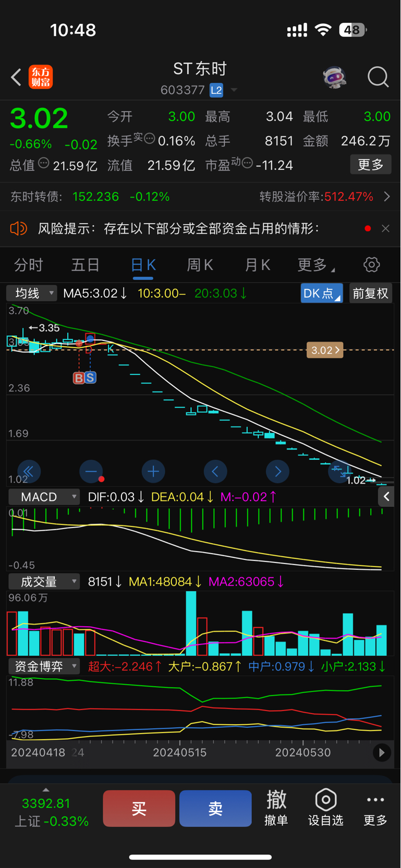
Task: Open bottom 更多 three-dots menu
Action: tap(375, 810)
